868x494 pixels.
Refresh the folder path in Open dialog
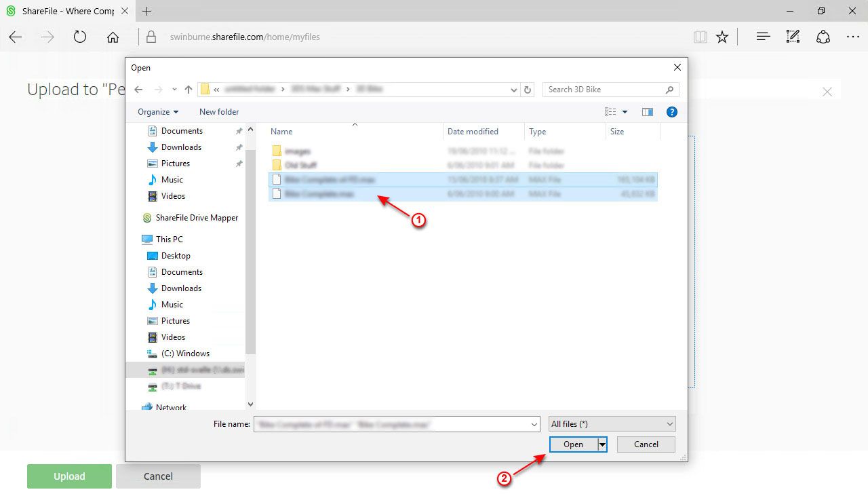[x=528, y=90]
